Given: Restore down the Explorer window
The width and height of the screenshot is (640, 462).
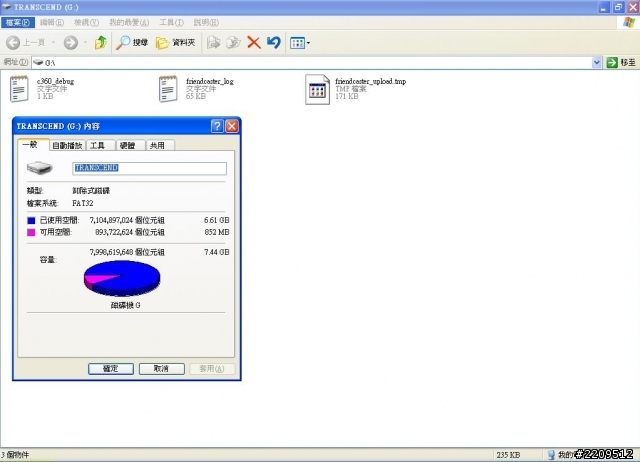Looking at the screenshot, I should [618, 7].
